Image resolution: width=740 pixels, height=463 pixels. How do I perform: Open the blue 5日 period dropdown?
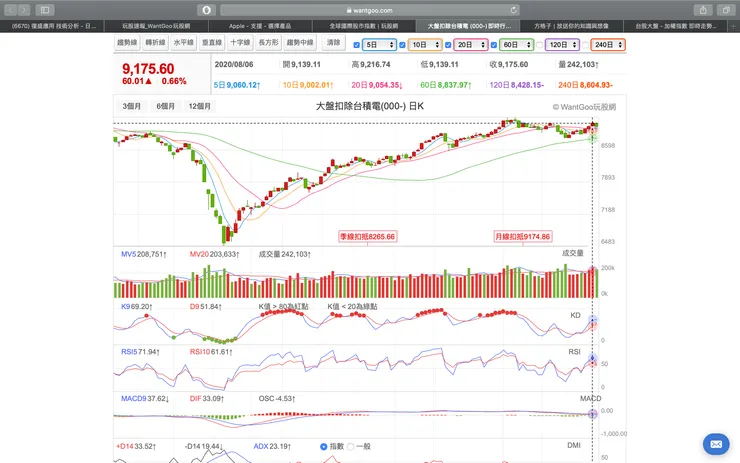coord(379,45)
